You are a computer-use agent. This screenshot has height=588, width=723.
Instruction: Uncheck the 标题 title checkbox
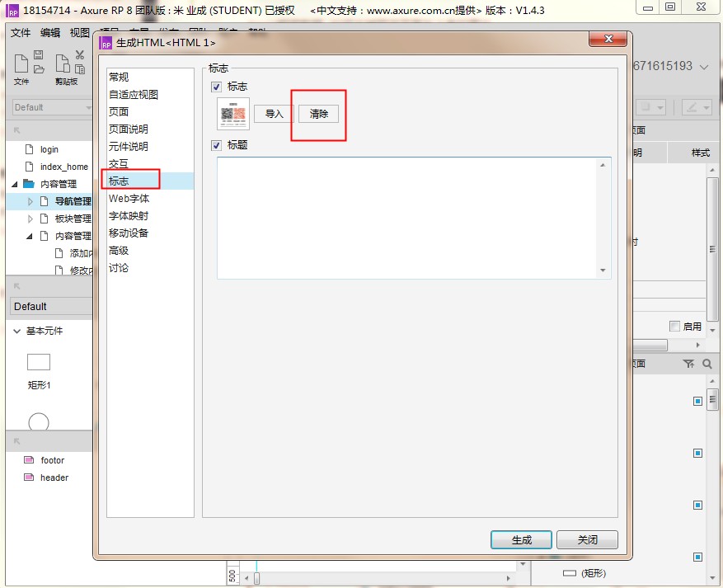(x=217, y=145)
